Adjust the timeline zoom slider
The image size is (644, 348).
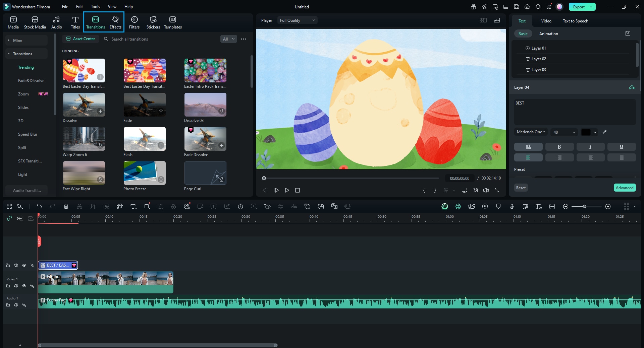coord(584,206)
